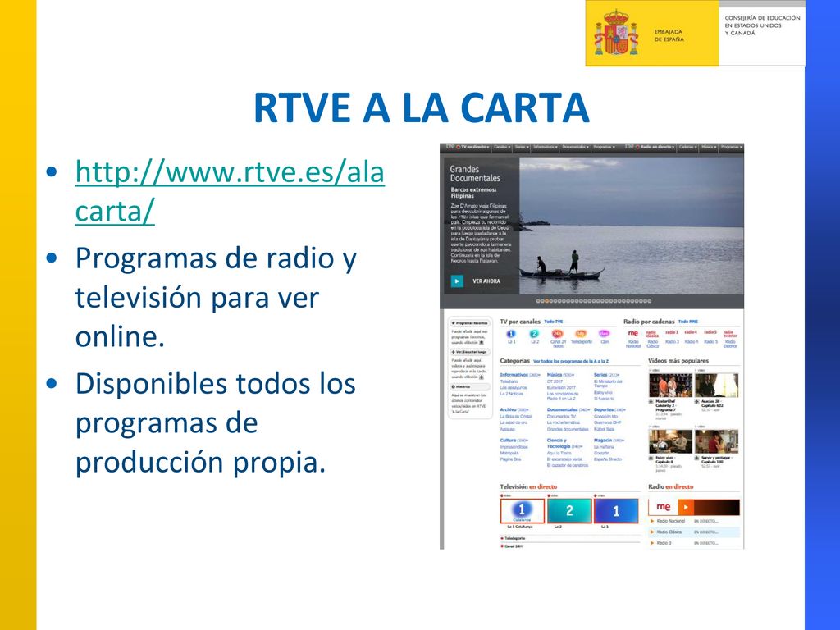Open the Música dropdown in top nav
Viewport: 840px width, 630px height.
point(709,147)
